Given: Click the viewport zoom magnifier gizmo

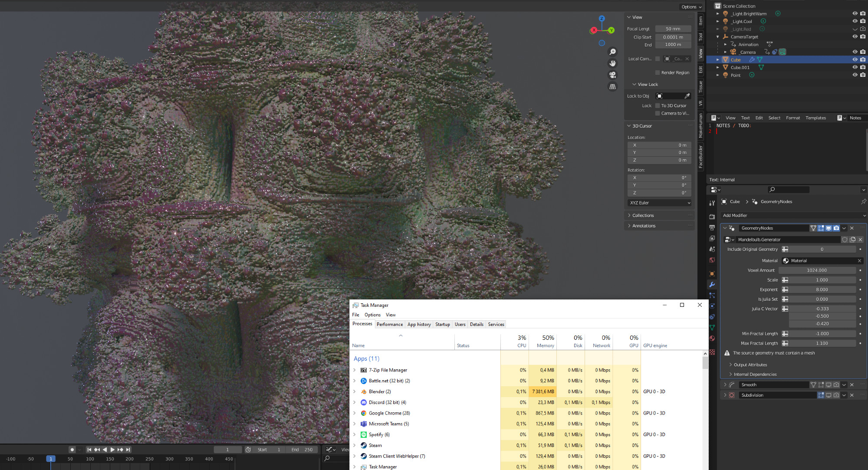Looking at the screenshot, I should point(612,52).
